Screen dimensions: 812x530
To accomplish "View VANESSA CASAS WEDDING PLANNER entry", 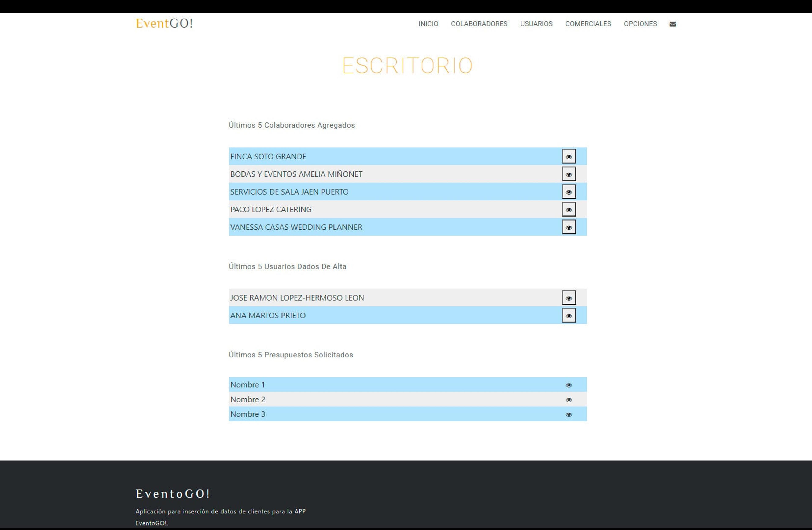I will [x=569, y=227].
